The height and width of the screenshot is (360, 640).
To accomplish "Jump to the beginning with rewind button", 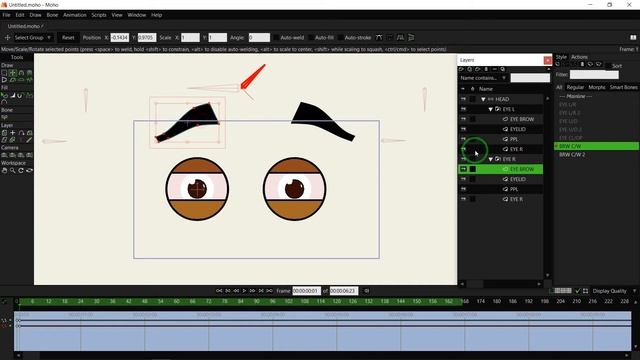I will tap(219, 291).
